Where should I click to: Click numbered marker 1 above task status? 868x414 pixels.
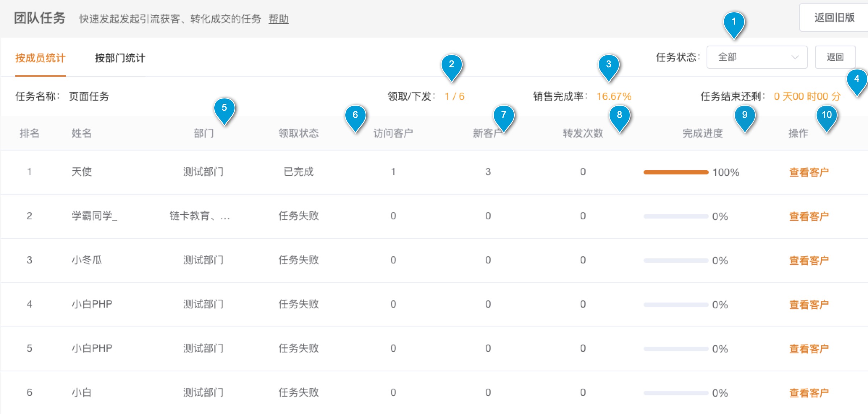coord(734,22)
